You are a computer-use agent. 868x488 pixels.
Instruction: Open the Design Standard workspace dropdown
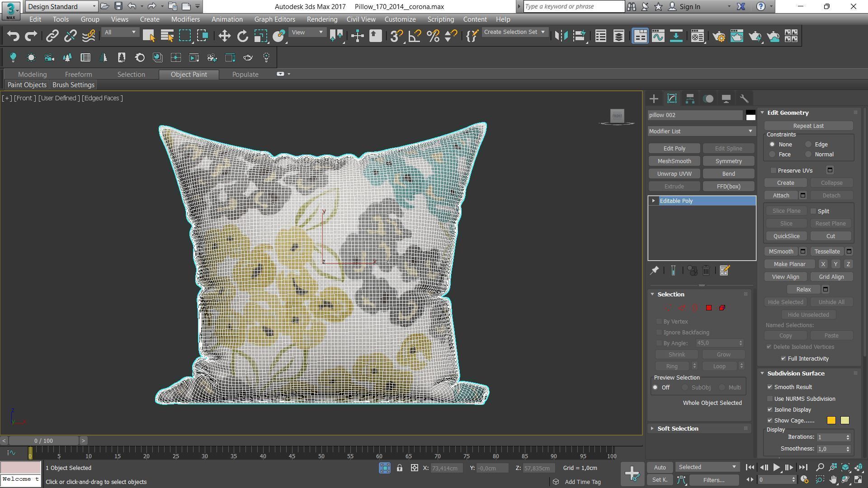(61, 6)
